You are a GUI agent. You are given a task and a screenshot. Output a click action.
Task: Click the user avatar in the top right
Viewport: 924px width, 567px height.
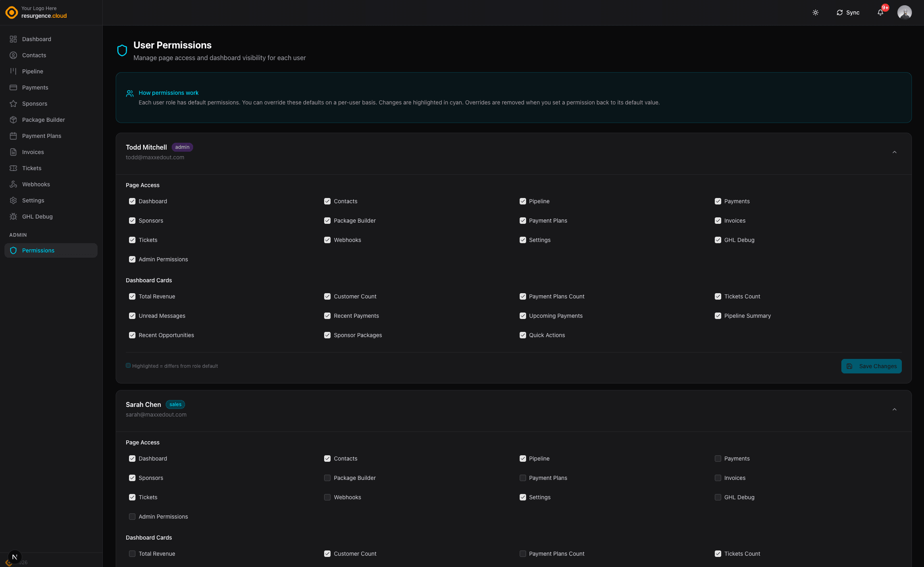[x=905, y=13]
